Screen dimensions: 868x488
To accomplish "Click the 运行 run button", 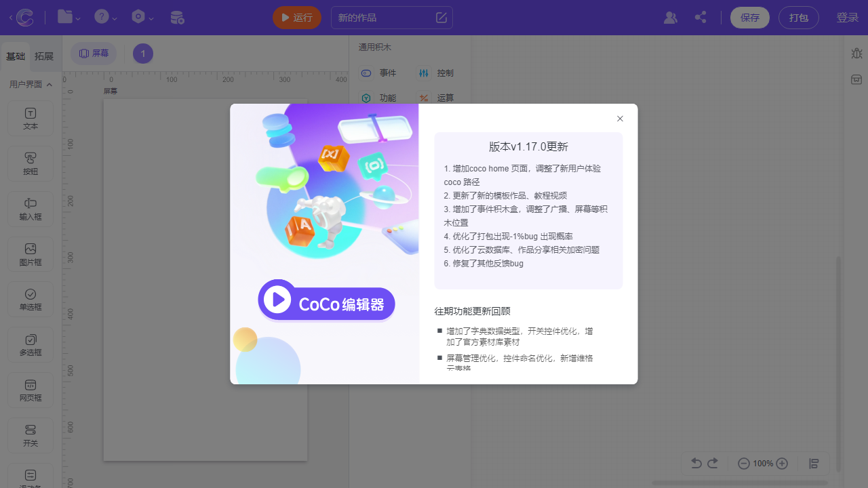I will (297, 18).
